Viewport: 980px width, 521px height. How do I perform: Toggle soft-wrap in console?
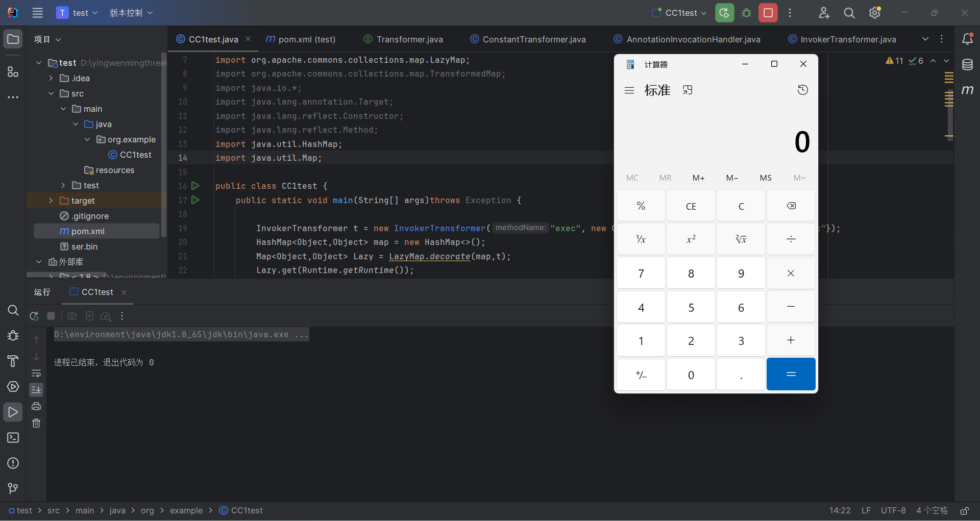coord(36,374)
